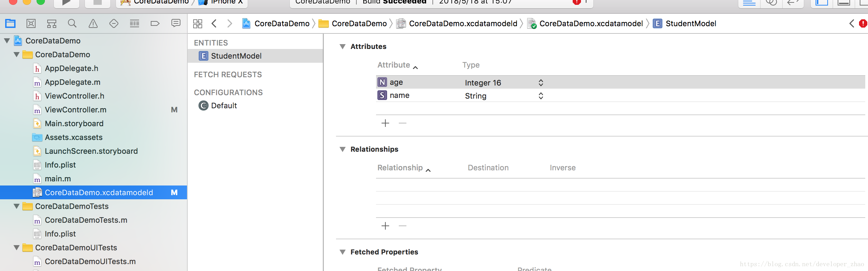Open the Test navigator diamond icon
The height and width of the screenshot is (271, 868).
click(114, 23)
